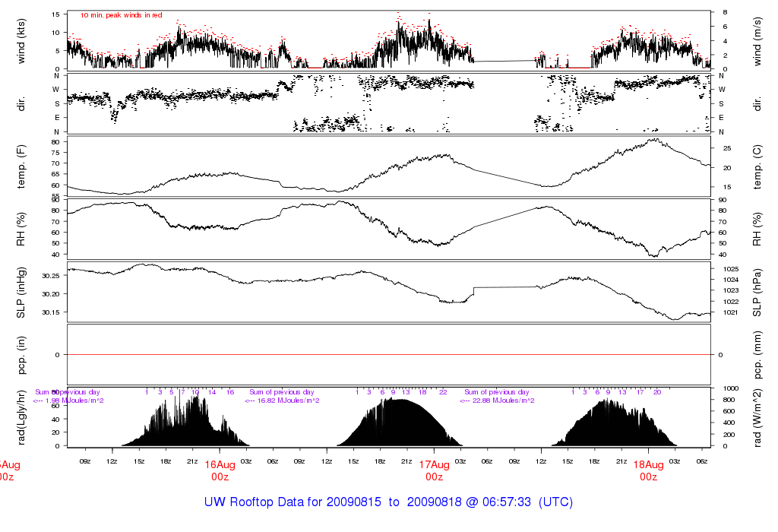
Task: Select the '1024' hPa tick value
Action: click(732, 280)
